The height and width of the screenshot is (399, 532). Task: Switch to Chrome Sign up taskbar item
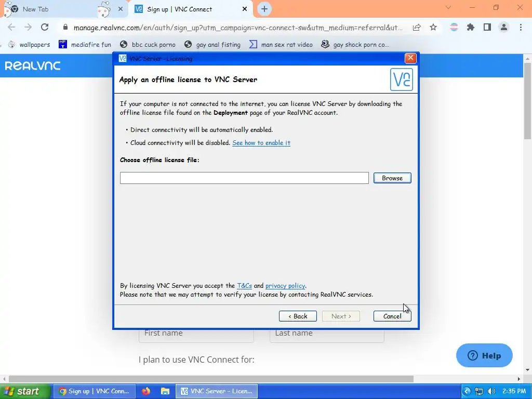point(95,391)
